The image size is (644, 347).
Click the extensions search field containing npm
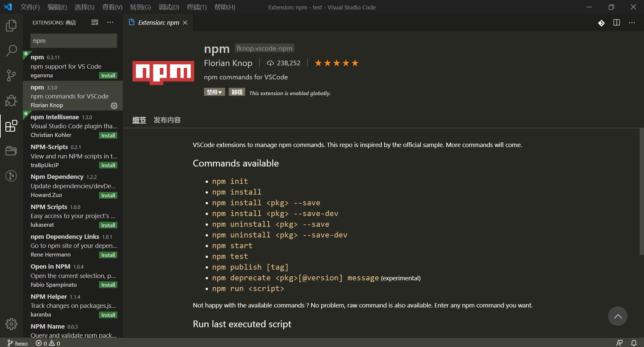click(x=74, y=41)
